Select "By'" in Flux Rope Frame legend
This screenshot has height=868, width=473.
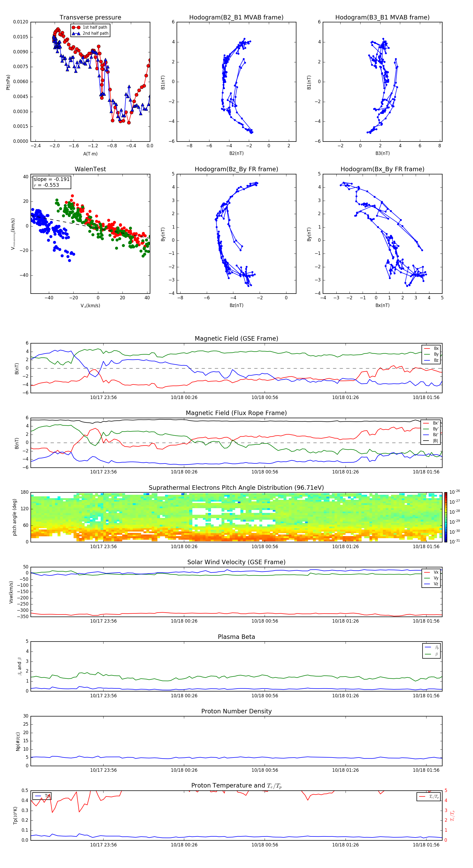click(431, 429)
